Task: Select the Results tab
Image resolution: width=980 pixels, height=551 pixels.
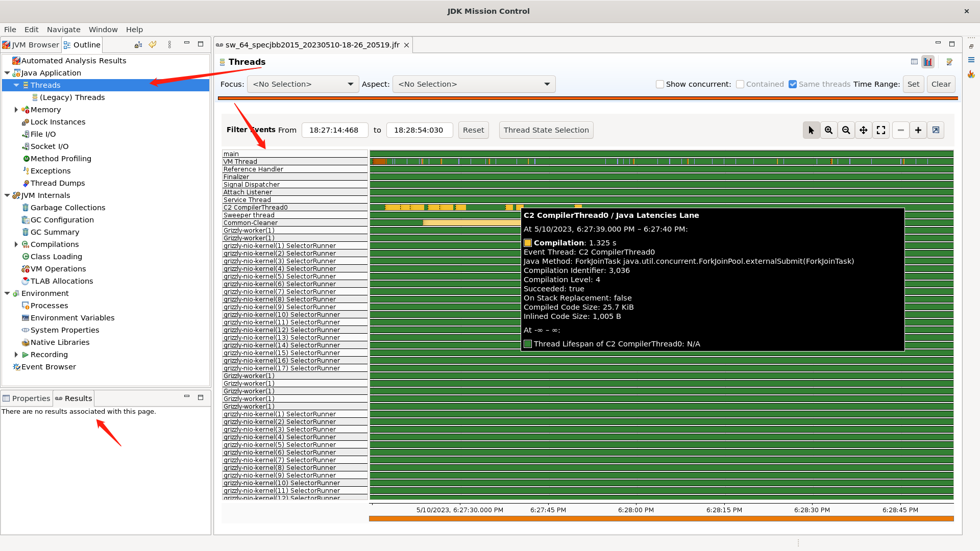Action: pos(73,398)
